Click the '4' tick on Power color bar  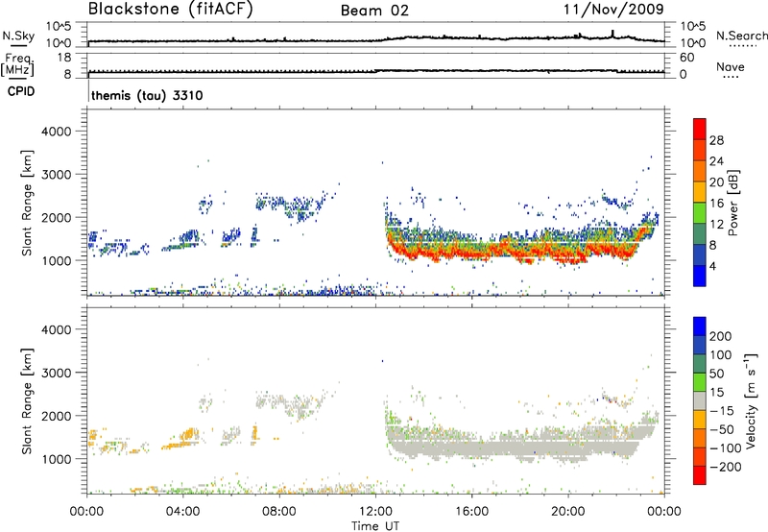click(x=712, y=266)
